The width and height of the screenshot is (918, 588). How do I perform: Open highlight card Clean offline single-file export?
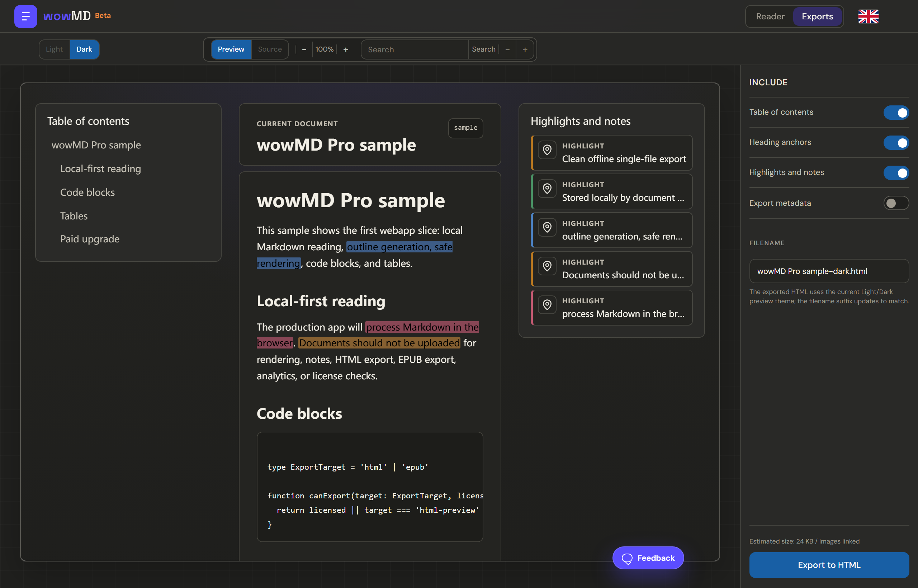tap(611, 153)
